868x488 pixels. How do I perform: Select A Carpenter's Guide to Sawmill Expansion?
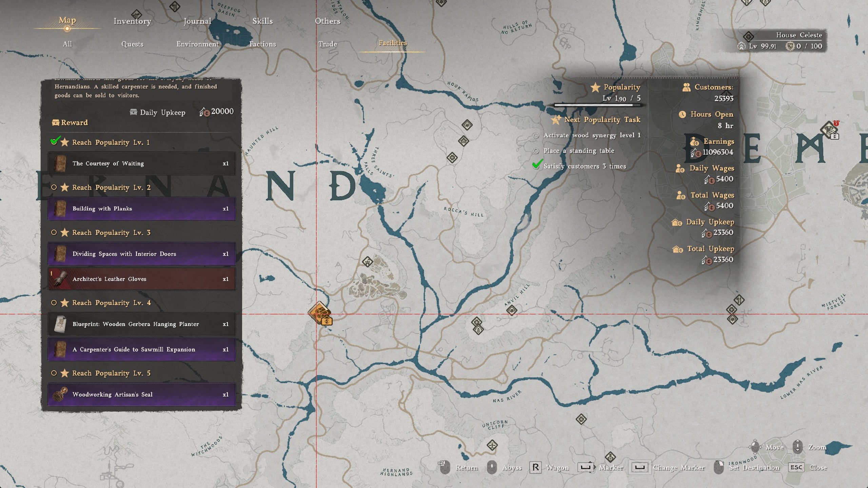142,349
